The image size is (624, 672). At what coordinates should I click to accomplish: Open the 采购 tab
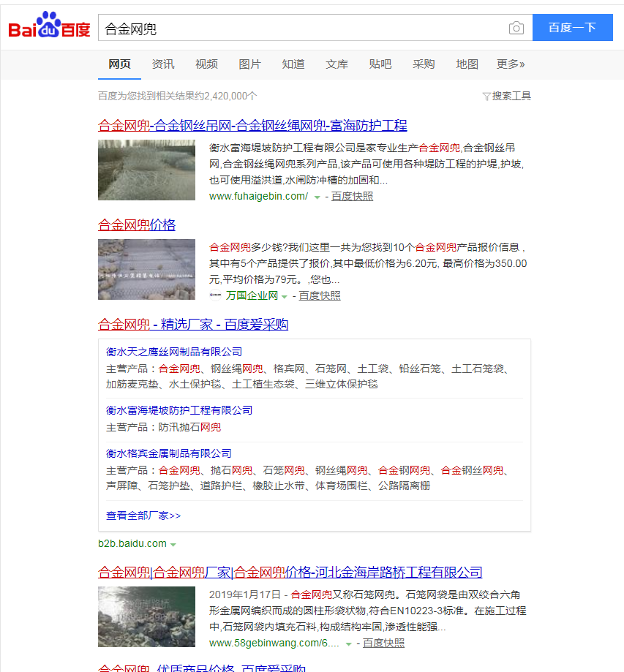pyautogui.click(x=424, y=64)
